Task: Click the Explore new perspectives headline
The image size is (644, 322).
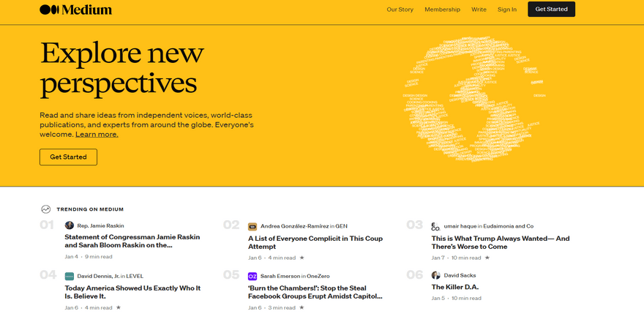Action: point(122,68)
